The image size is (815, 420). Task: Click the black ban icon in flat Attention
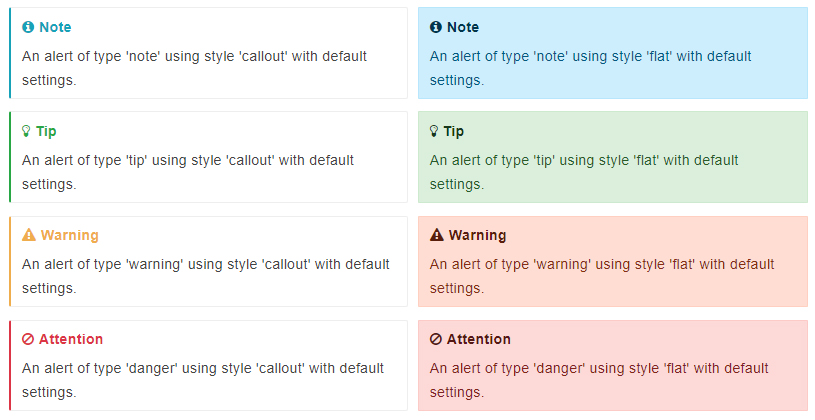436,339
